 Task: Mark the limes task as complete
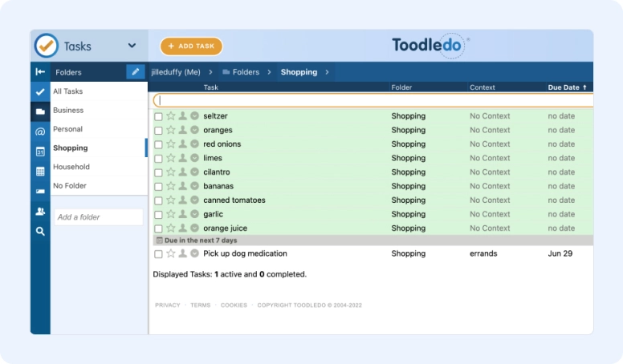tap(158, 159)
